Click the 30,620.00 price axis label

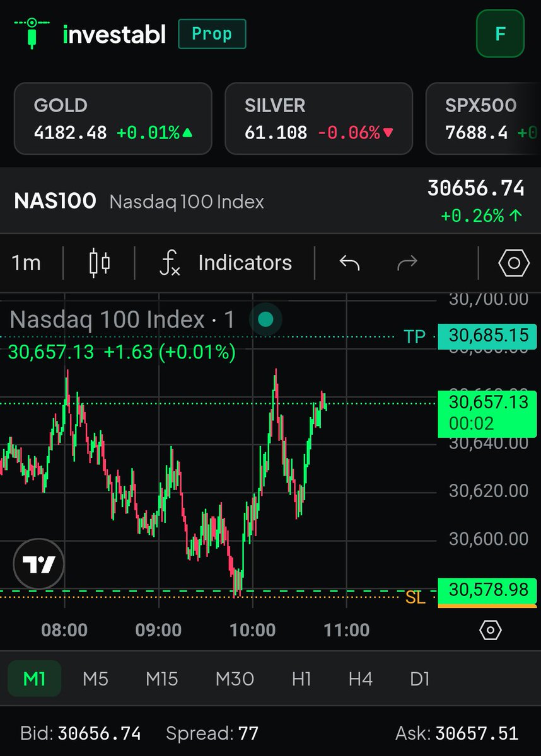pos(489,491)
